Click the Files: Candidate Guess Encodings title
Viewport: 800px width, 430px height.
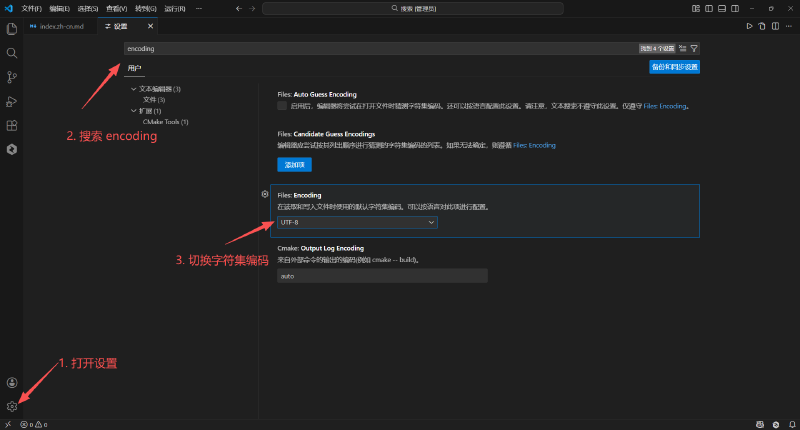tap(326, 134)
